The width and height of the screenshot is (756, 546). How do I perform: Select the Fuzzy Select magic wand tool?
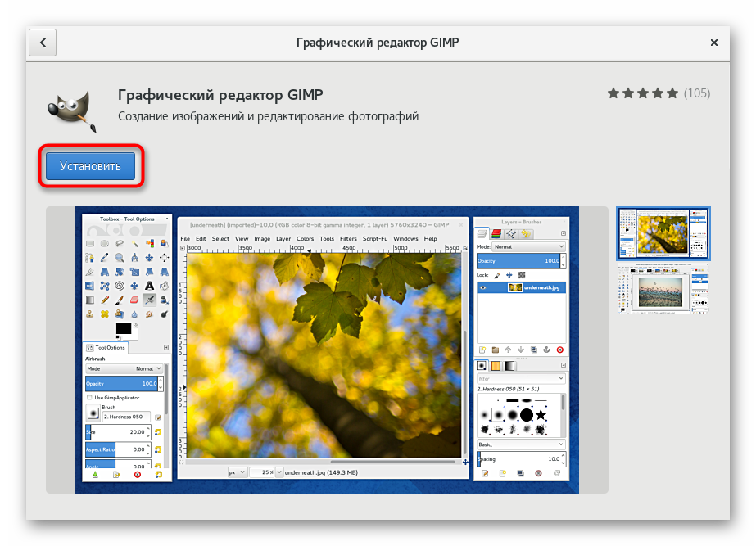pos(134,243)
